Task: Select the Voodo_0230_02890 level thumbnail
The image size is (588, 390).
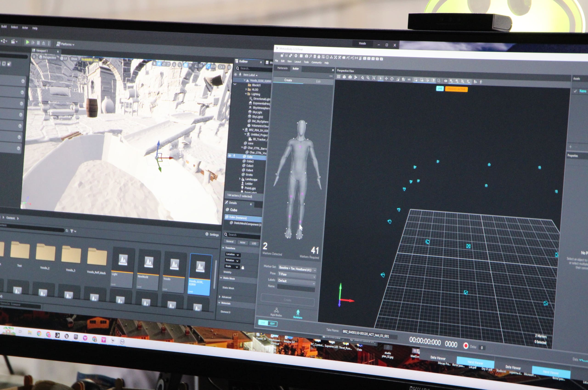Action: 200,274
